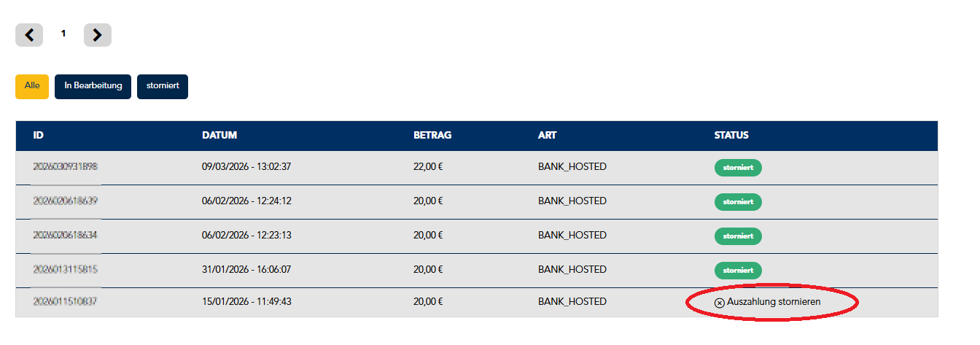Click the BETRAG column header
This screenshot has width=980, height=345.
pos(432,136)
